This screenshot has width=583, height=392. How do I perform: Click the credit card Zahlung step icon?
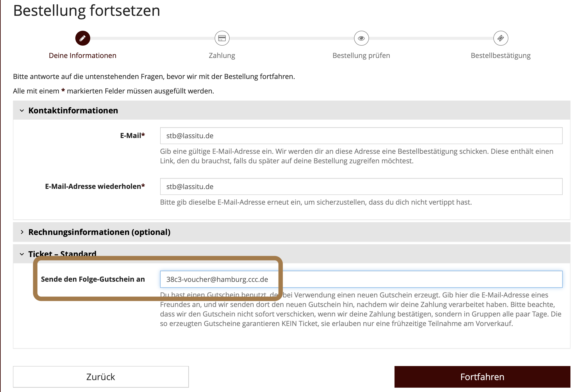coord(222,38)
